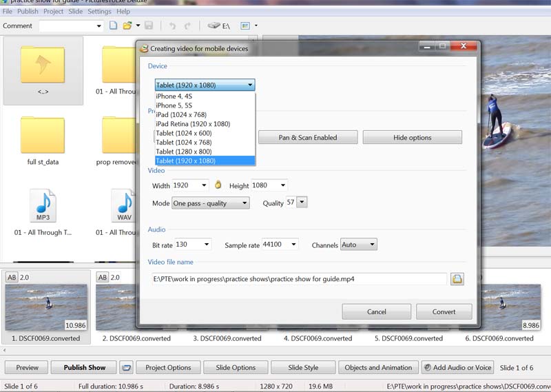The height and width of the screenshot is (392, 551).
Task: Open the Settings menu
Action: pos(99,12)
